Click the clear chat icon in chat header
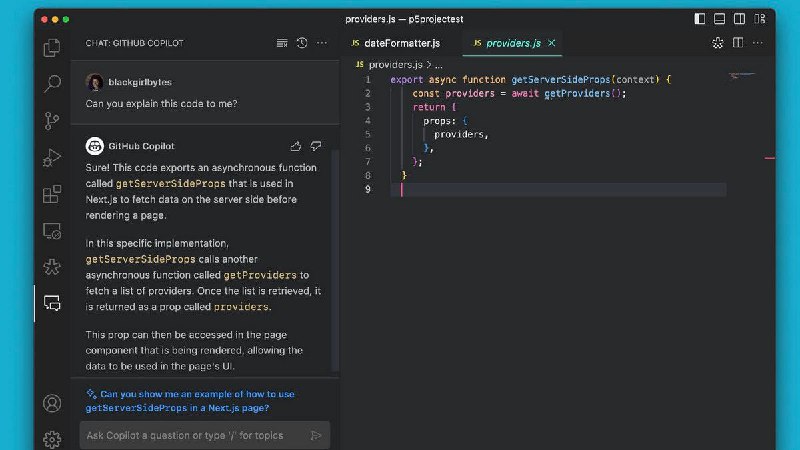 tap(282, 43)
